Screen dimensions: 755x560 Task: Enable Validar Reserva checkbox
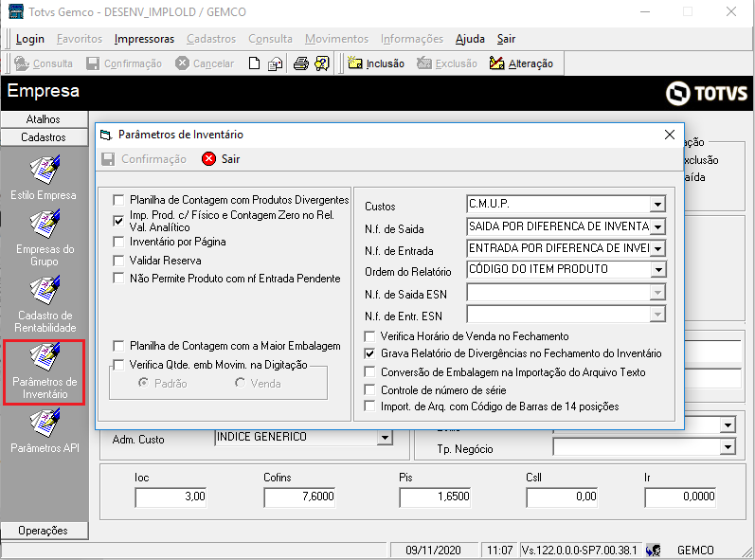pyautogui.click(x=118, y=261)
